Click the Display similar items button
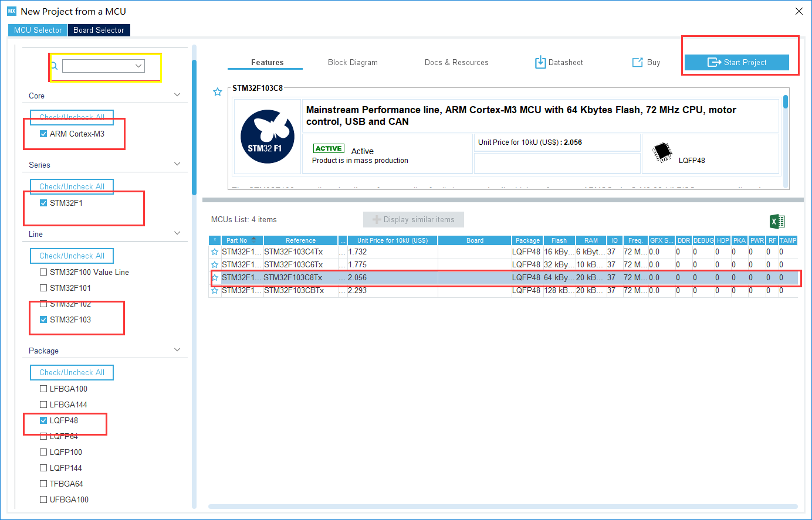This screenshot has width=812, height=520. (x=414, y=219)
